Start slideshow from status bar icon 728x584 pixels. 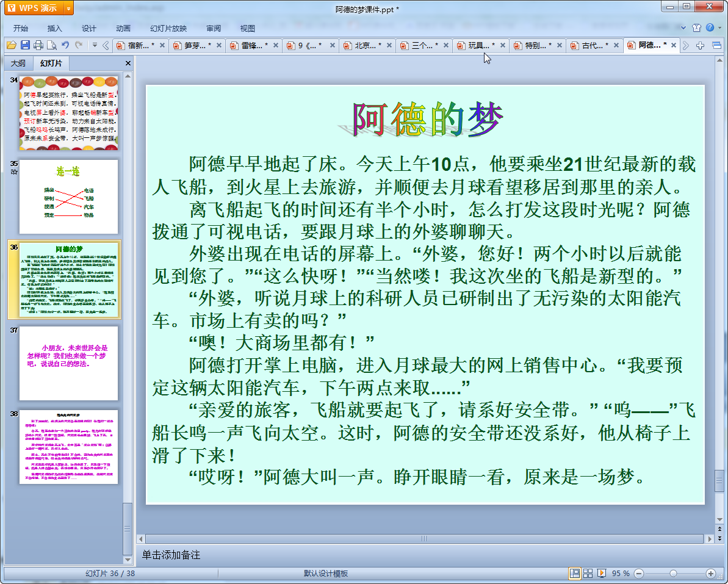pos(601,574)
